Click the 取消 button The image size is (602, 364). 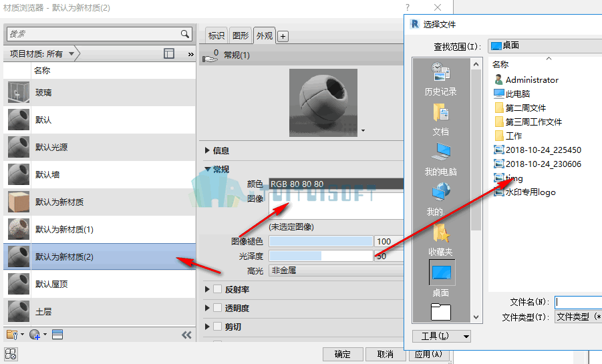385,354
